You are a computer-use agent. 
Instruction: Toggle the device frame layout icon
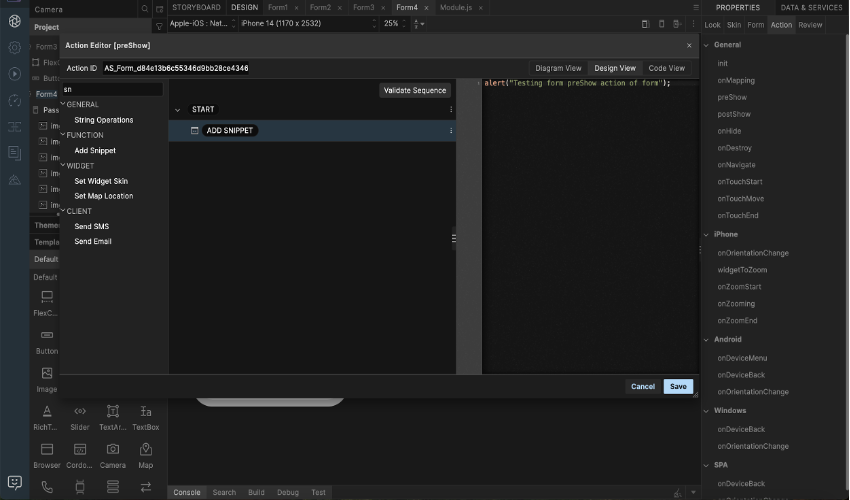click(645, 24)
